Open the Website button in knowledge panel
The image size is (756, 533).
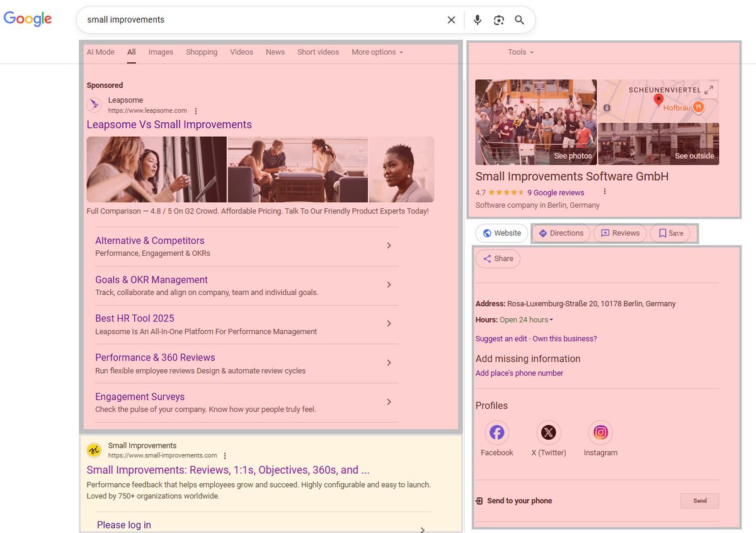pos(502,233)
